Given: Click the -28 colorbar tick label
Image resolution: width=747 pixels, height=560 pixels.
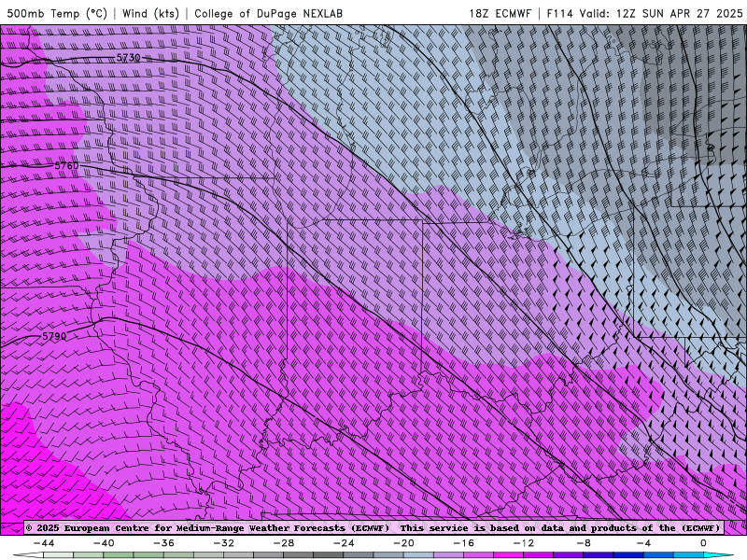Looking at the screenshot, I should [x=284, y=543].
